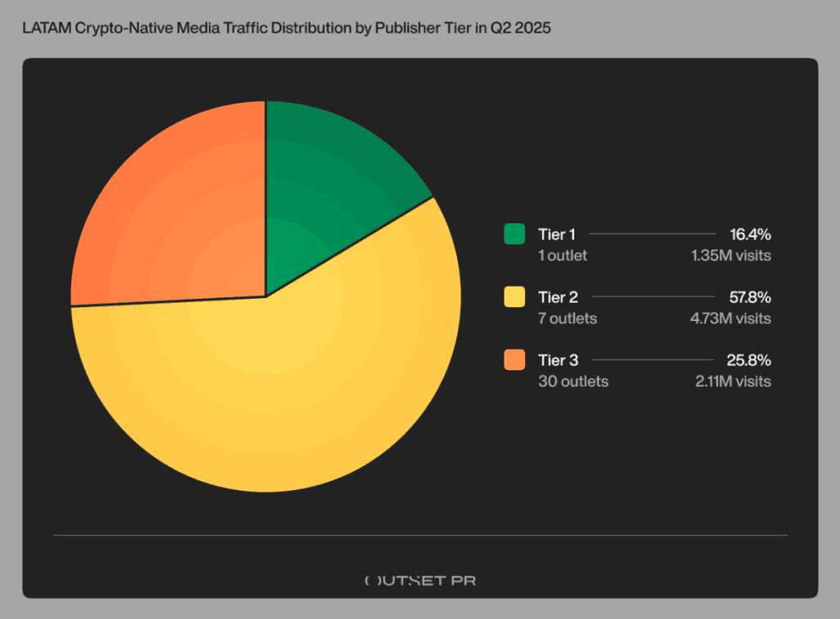Click the 16.4% percentage value

tap(750, 235)
